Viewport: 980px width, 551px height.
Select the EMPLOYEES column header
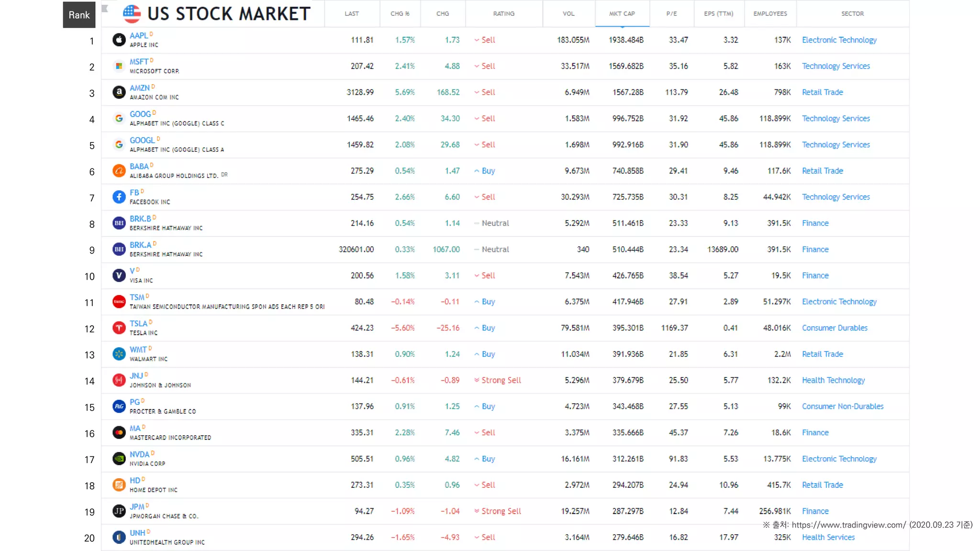click(769, 14)
